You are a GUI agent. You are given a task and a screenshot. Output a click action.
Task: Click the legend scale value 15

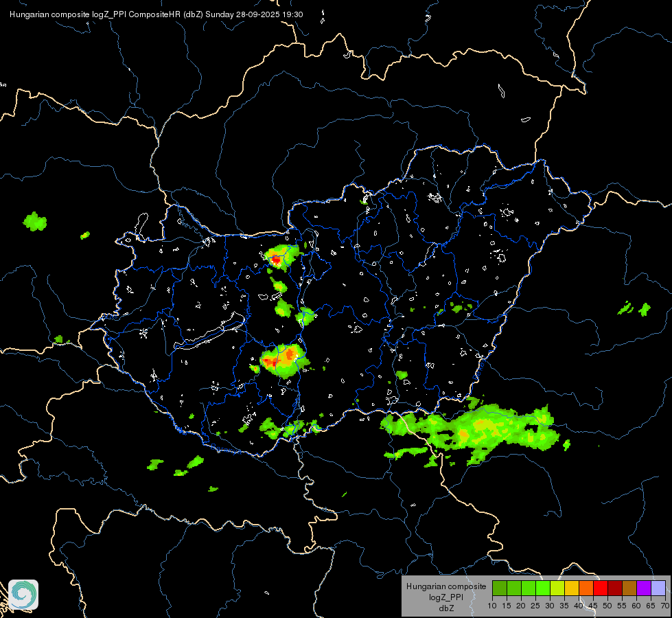(x=507, y=606)
